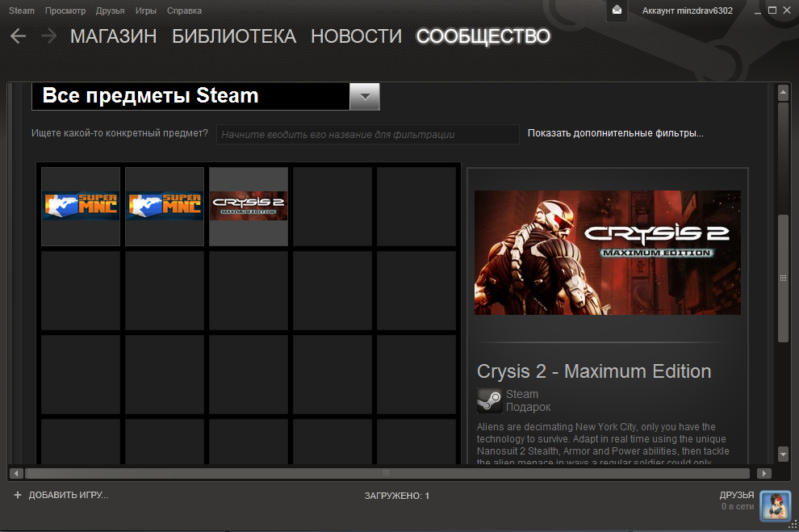Viewport: 799px width, 532px height.
Task: Switch to the МАГАЗИН tab
Action: [x=113, y=36]
